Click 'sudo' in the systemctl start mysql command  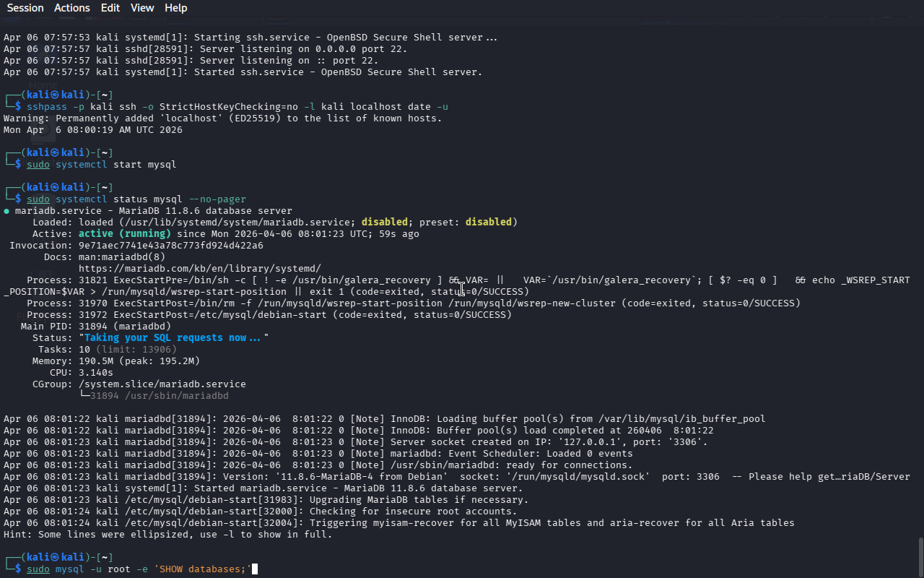38,164
